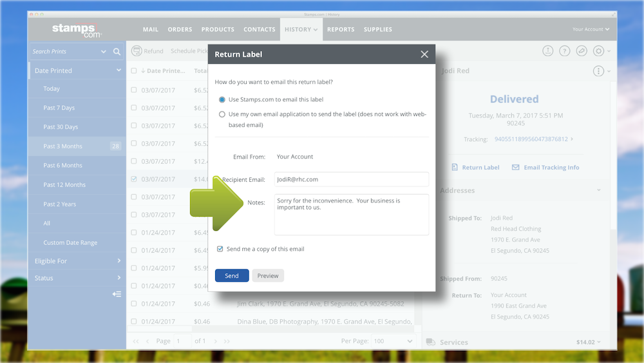
Task: Open the settings gear icon
Action: pos(598,51)
